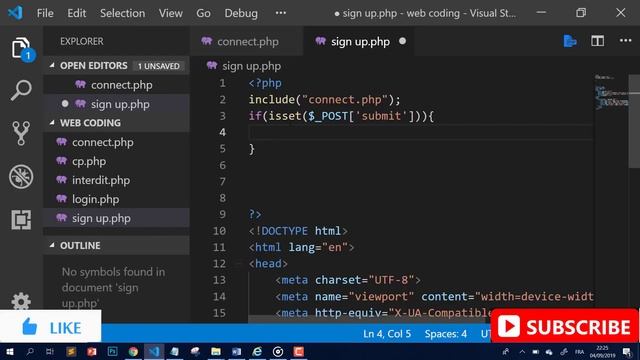Image resolution: width=640 pixels, height=360 pixels.
Task: Click the FRA language indicator in tray
Action: pyautogui.click(x=579, y=352)
